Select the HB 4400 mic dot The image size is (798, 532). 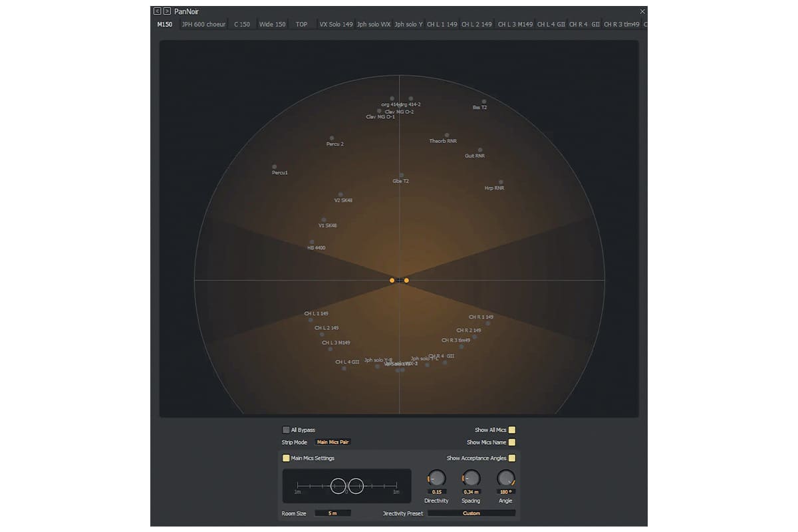coord(312,242)
